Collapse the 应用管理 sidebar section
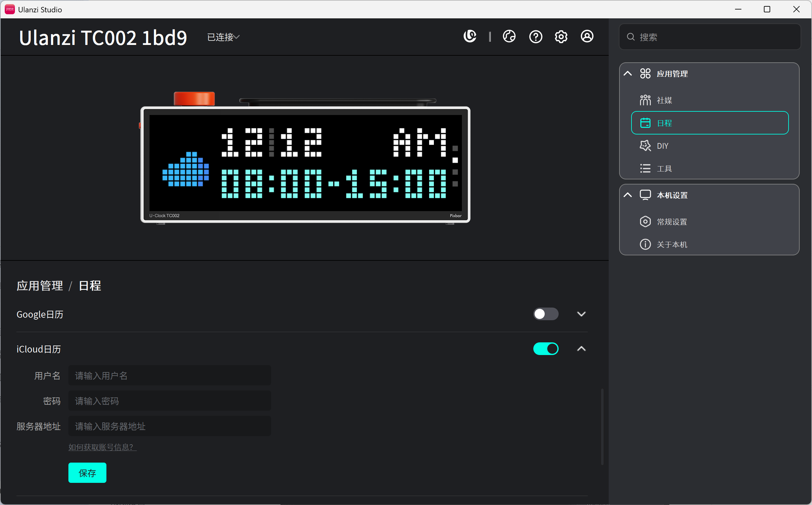 tap(628, 73)
